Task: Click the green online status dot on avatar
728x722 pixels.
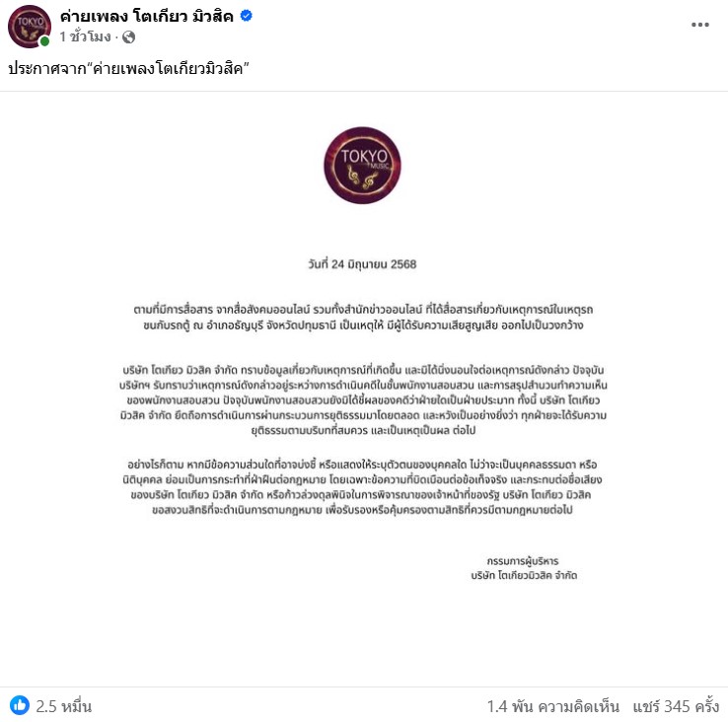Action: pyautogui.click(x=44, y=41)
